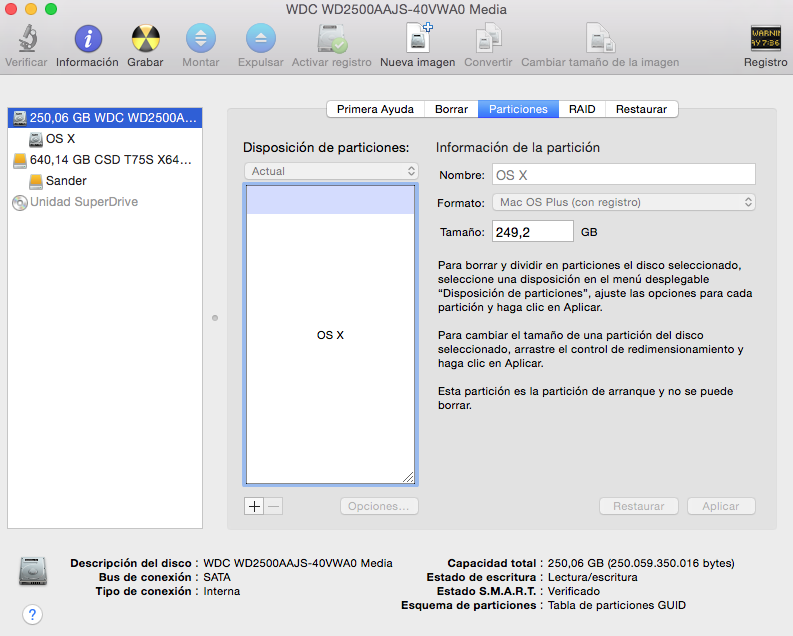The image size is (793, 636).
Task: Click the bottom Restaurar button
Action: coord(639,506)
